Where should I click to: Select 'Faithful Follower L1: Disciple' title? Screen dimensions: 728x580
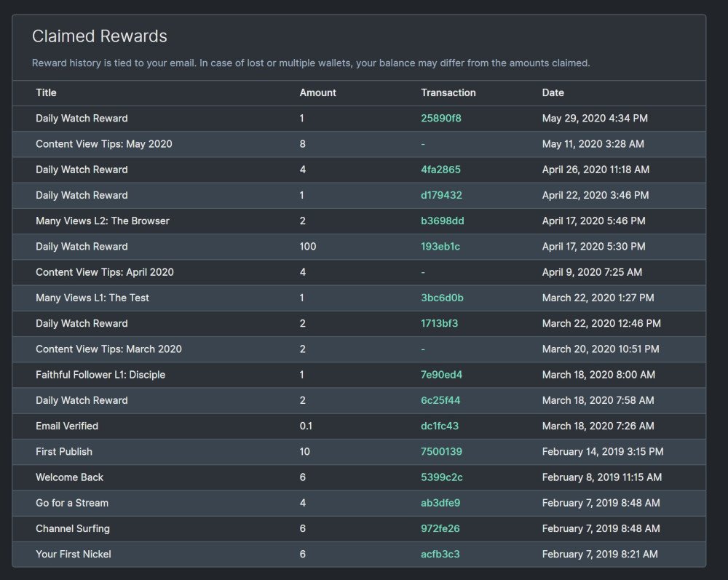click(100, 375)
